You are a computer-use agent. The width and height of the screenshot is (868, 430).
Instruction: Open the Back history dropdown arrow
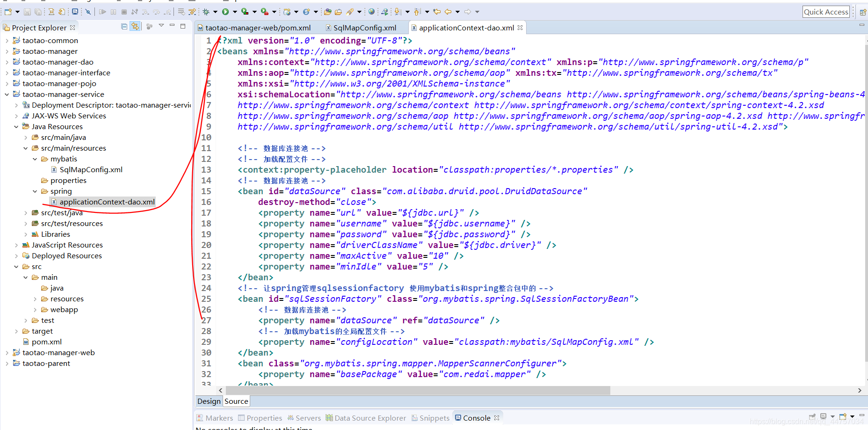point(457,12)
